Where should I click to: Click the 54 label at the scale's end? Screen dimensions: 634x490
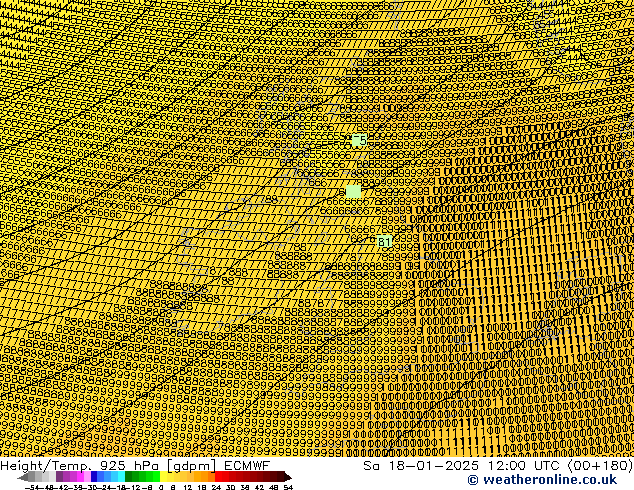tap(288, 487)
